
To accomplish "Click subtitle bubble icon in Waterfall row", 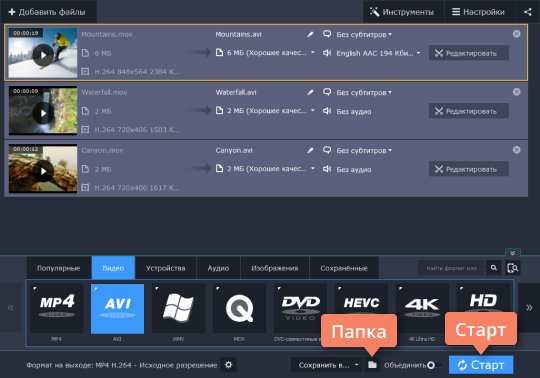I will tap(327, 92).
